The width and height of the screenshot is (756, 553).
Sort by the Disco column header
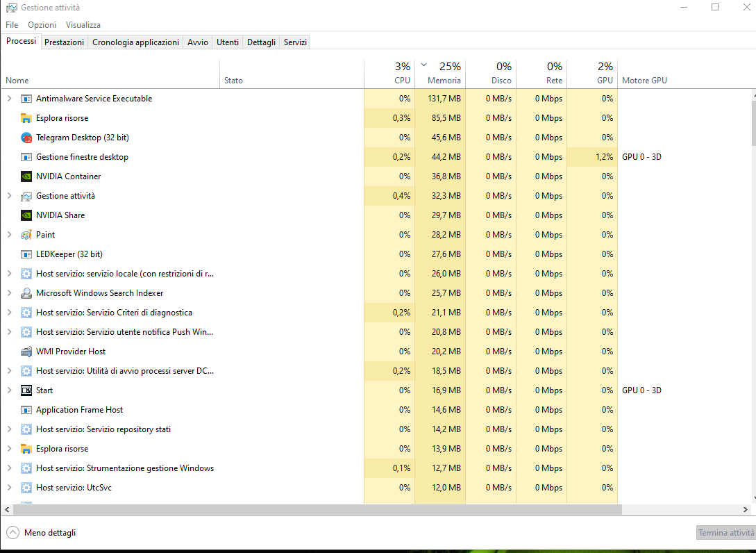click(x=490, y=74)
